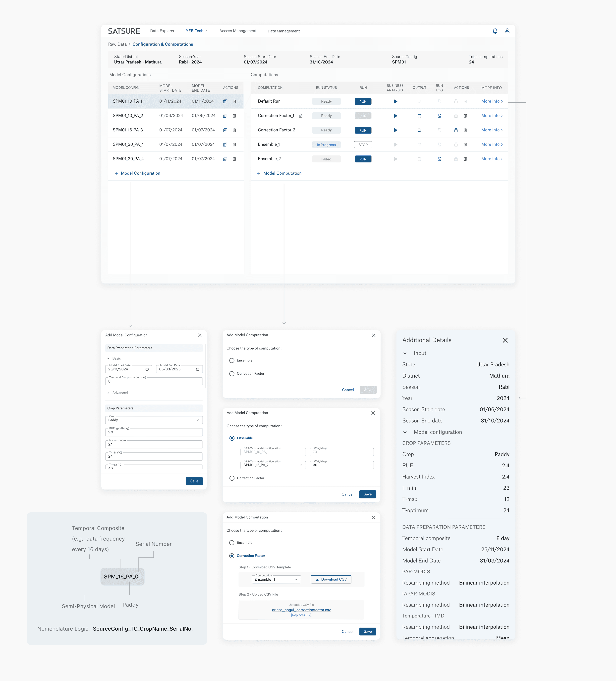The image size is (616, 681).
Task: Click the Temporal Composite days field
Action: [154, 381]
